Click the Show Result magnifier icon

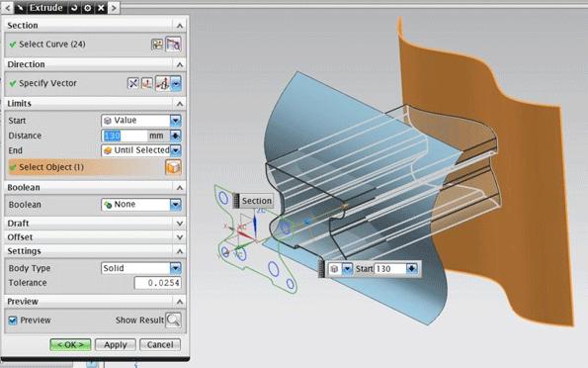pos(173,320)
